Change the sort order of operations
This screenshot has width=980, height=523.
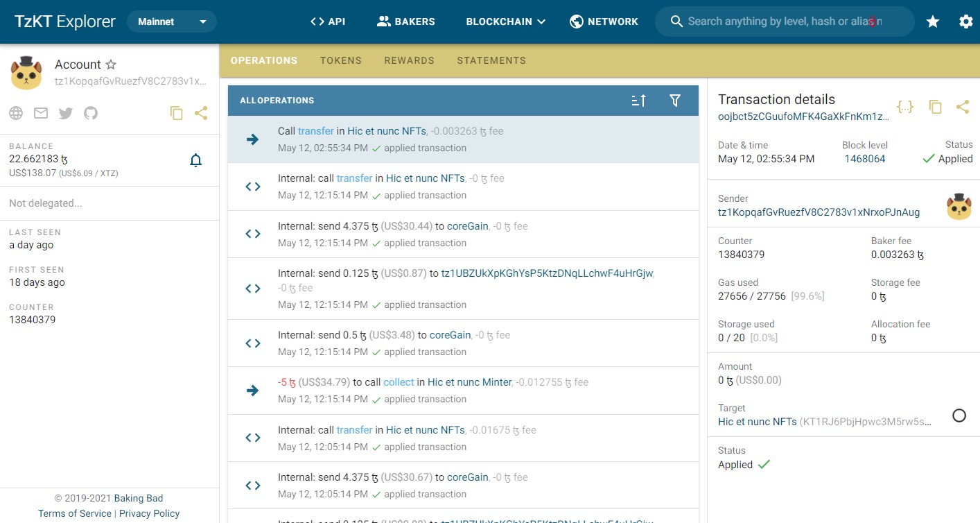(x=639, y=101)
